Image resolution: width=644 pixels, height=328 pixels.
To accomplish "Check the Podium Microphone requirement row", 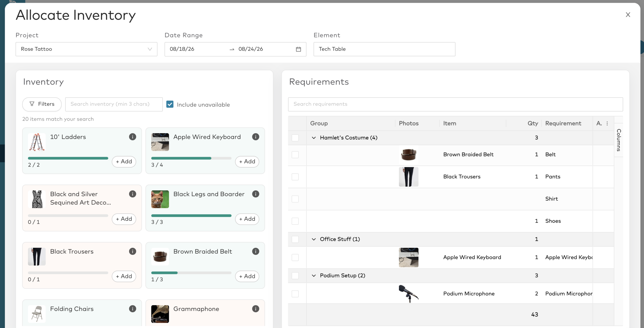I will coord(295,294).
